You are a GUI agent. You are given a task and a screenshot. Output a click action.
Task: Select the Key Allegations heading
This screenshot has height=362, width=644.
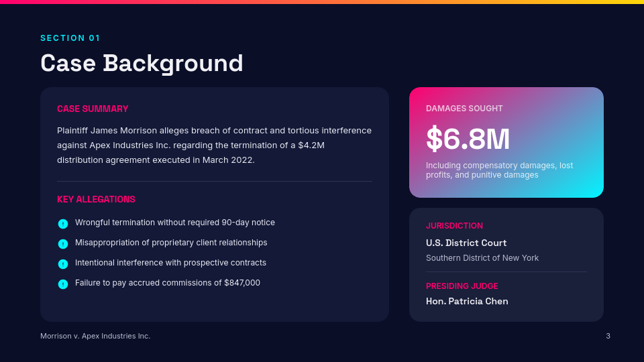coord(96,199)
